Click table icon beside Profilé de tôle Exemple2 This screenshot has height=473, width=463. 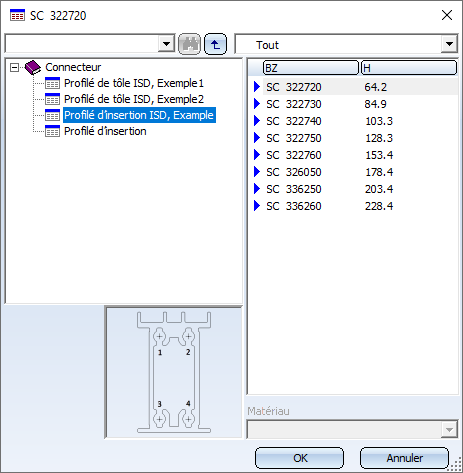click(x=52, y=99)
